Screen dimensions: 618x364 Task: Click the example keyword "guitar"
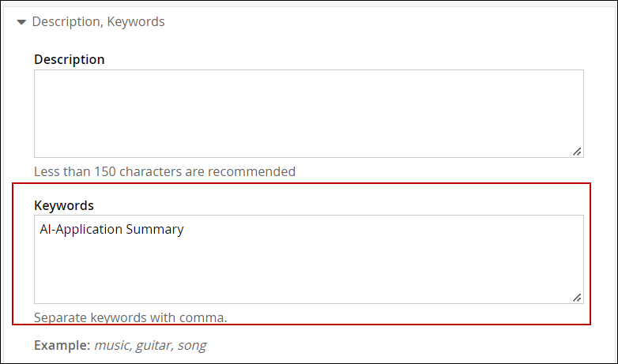pos(154,345)
